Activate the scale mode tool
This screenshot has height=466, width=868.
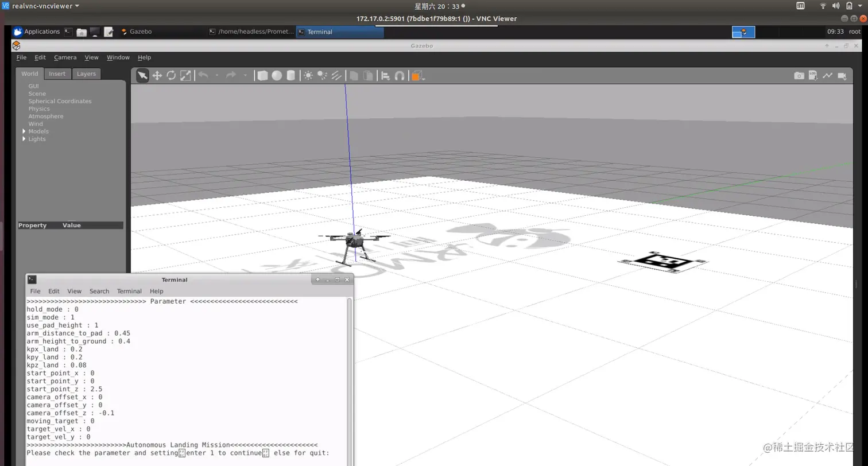(185, 75)
